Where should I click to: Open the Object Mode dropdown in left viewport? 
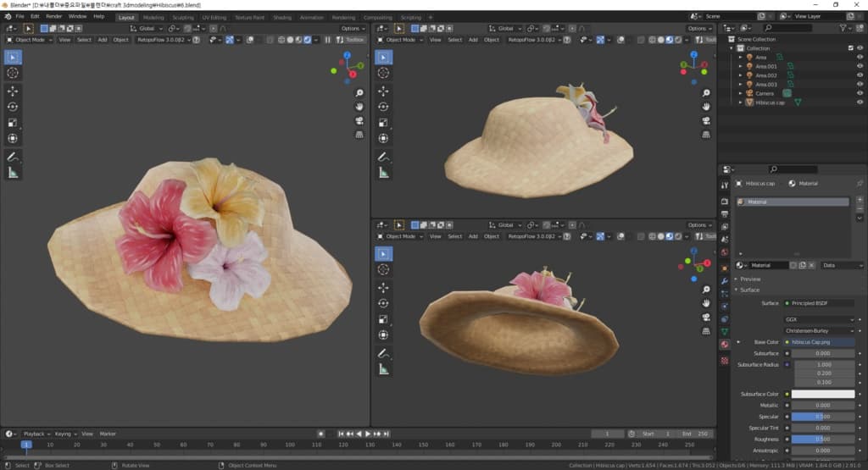click(x=31, y=40)
